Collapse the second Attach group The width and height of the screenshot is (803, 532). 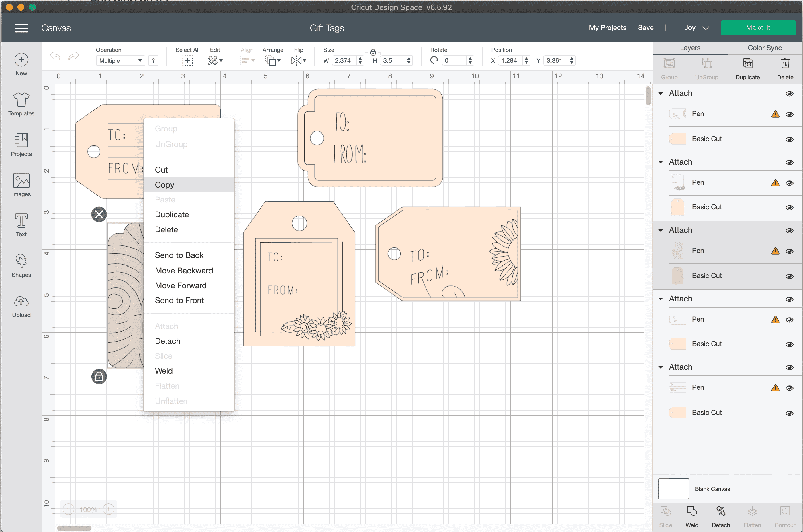[x=661, y=162]
